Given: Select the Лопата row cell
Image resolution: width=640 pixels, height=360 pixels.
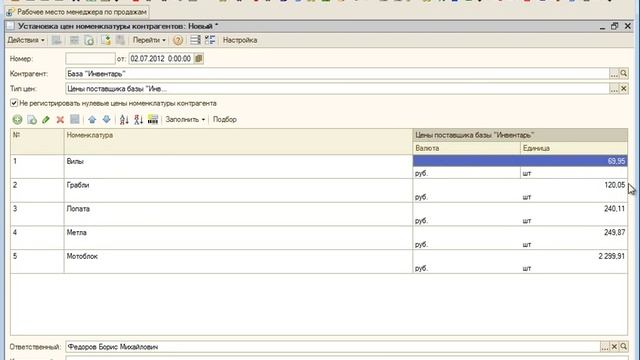Looking at the screenshot, I should pos(238,213).
